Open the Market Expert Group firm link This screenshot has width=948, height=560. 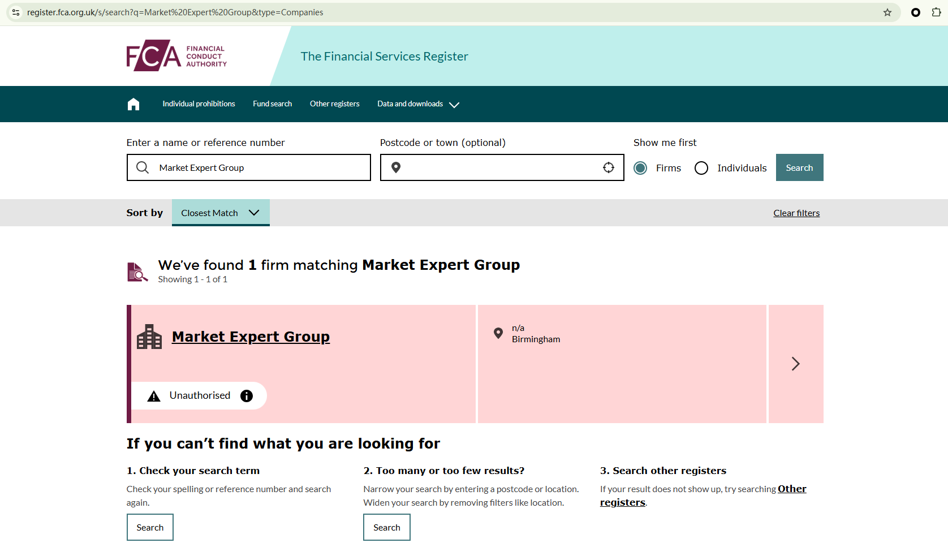click(251, 337)
